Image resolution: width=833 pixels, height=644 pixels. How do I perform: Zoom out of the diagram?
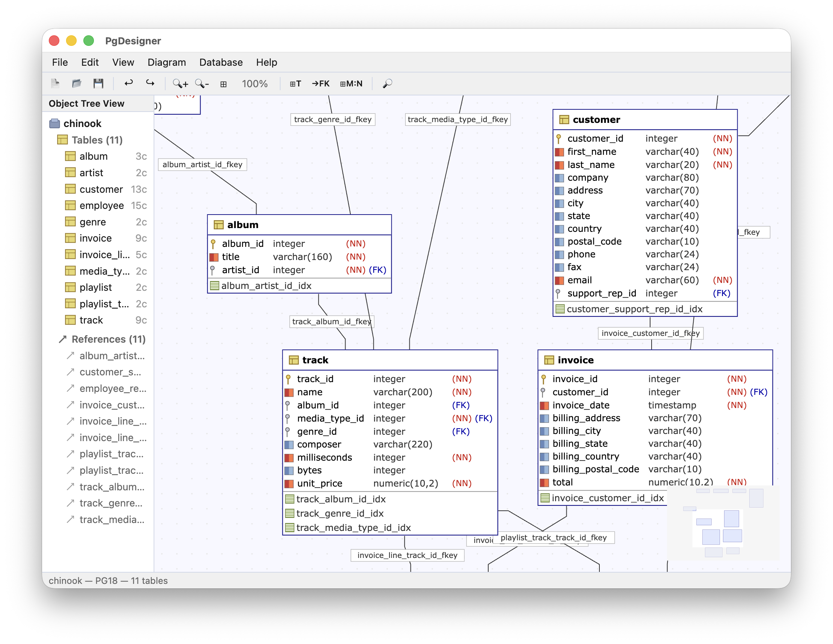coord(201,83)
